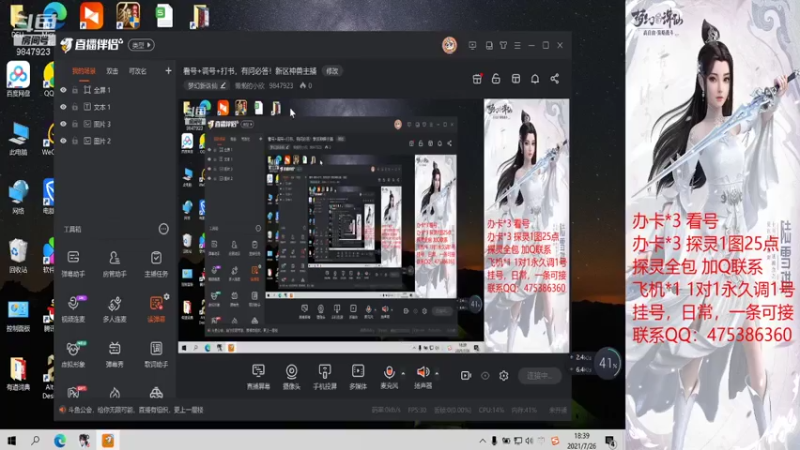Open the 弹幕秀 danmaku show tool

point(114,354)
